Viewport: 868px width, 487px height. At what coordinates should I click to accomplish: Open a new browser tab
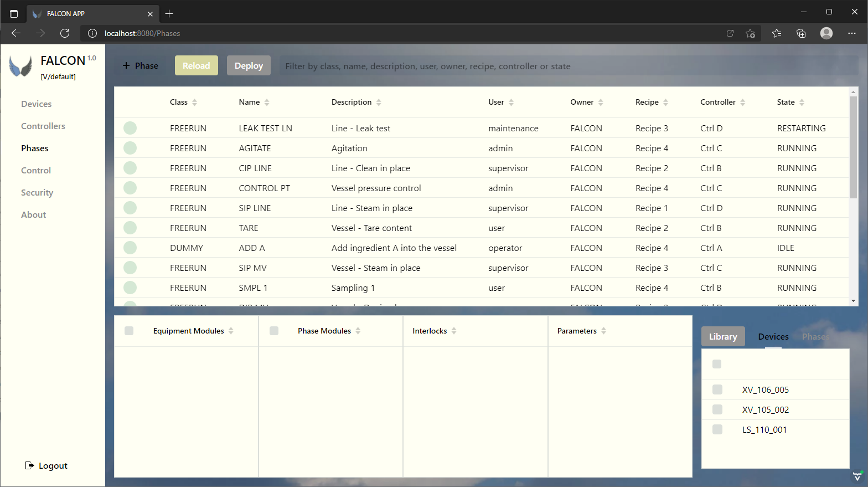[x=169, y=13]
